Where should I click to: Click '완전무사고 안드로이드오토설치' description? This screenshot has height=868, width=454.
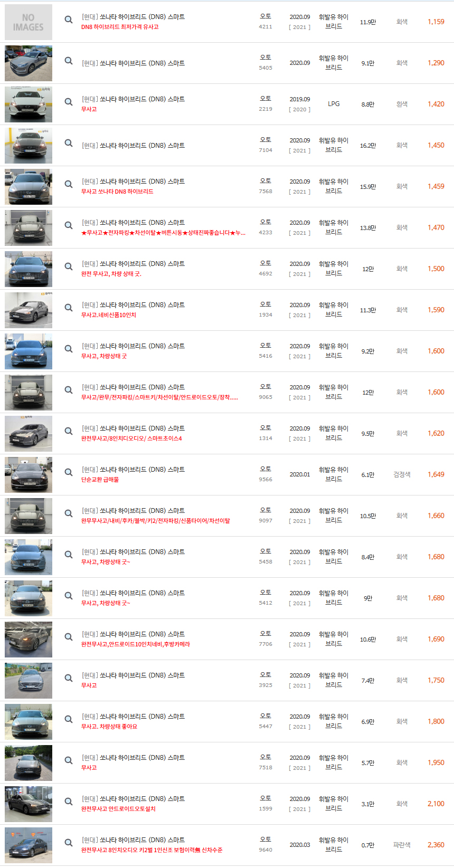click(x=118, y=809)
